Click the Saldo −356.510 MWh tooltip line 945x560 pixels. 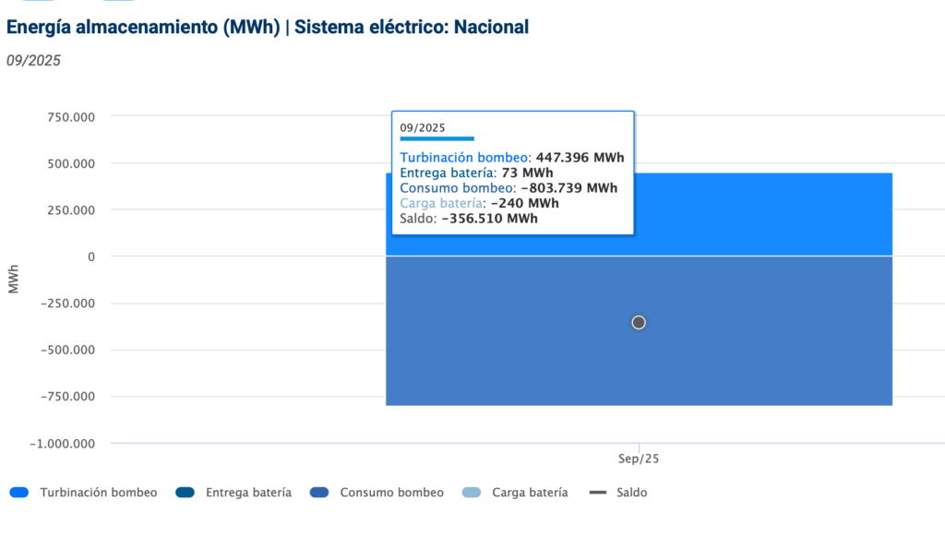pyautogui.click(x=469, y=220)
